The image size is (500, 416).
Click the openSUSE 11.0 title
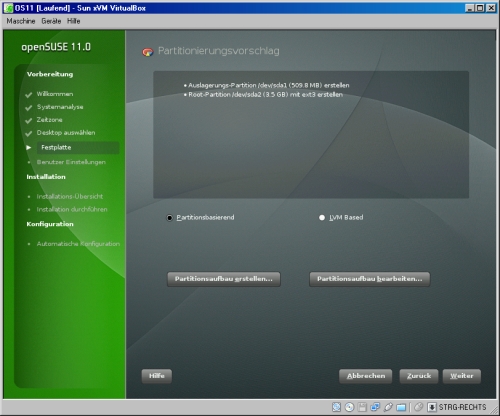pyautogui.click(x=56, y=47)
